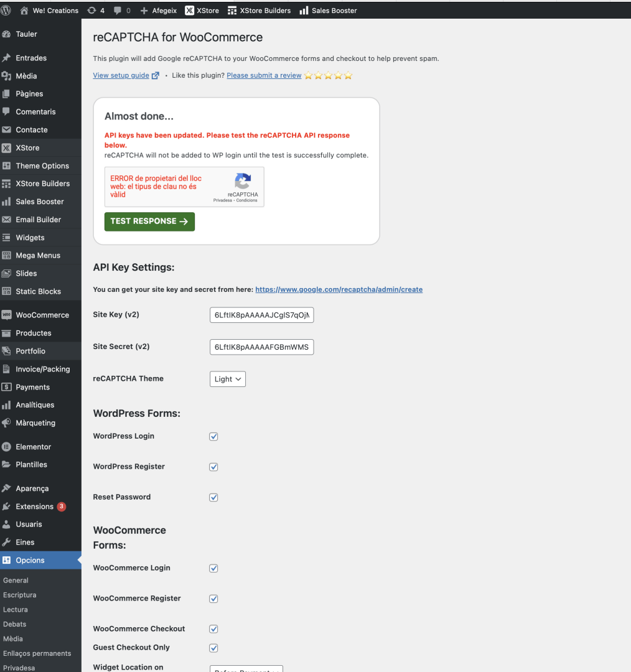Open the Usuaris sidebar menu
631x672 pixels.
40,524
